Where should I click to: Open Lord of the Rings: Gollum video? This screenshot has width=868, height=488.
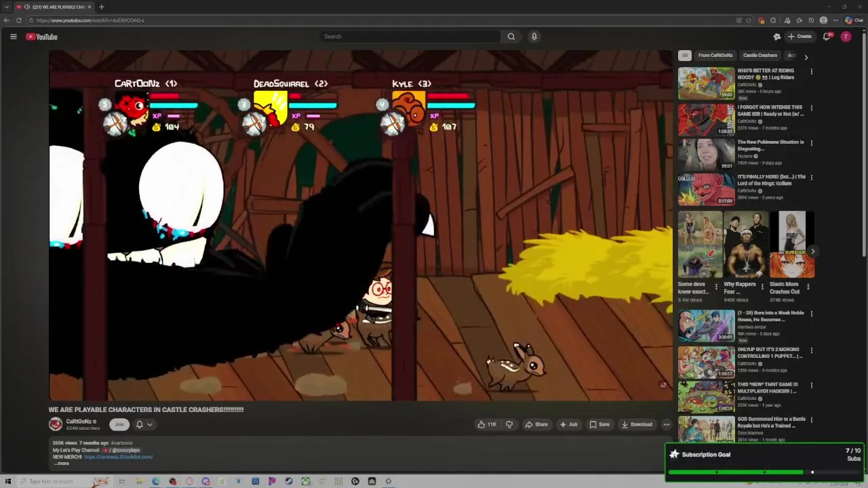706,190
